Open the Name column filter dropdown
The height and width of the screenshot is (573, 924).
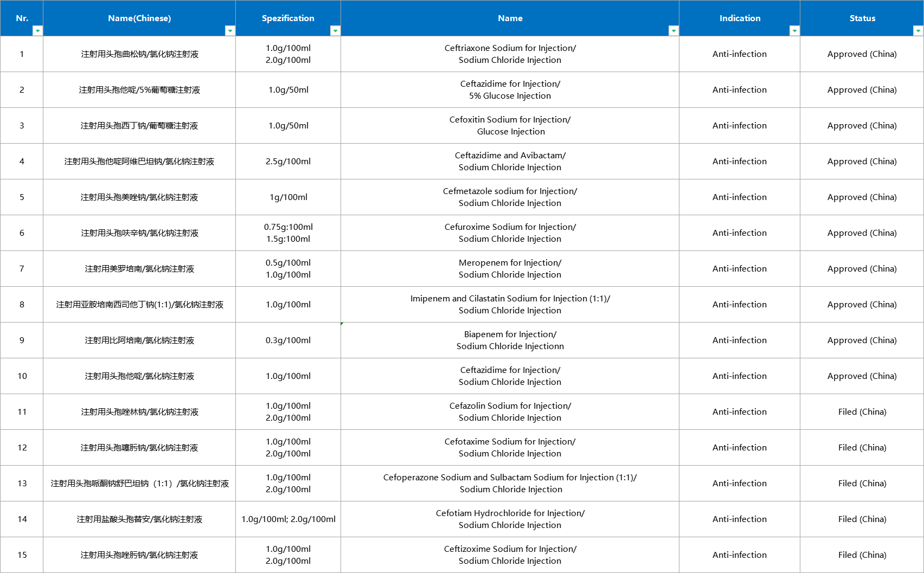click(673, 31)
